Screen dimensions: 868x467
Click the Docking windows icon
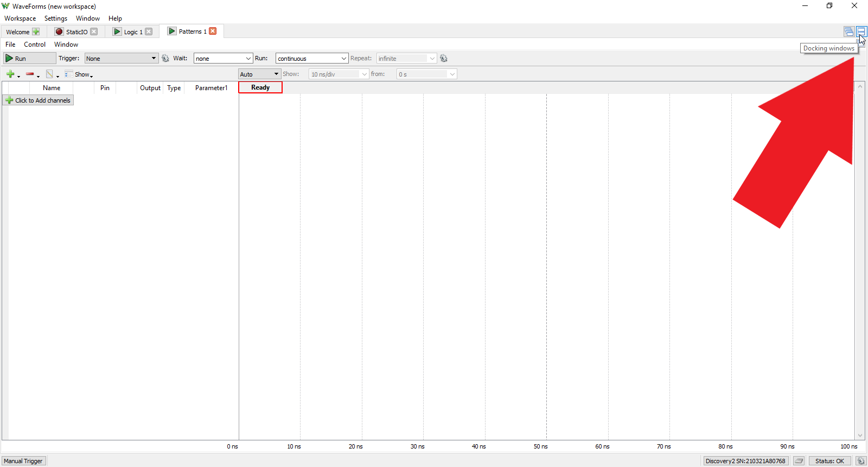point(861,31)
